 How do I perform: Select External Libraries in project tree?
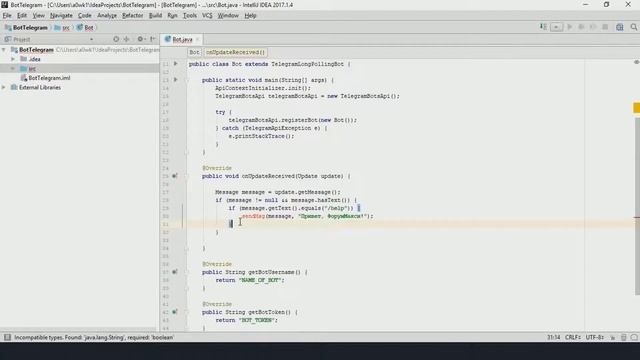[36, 87]
